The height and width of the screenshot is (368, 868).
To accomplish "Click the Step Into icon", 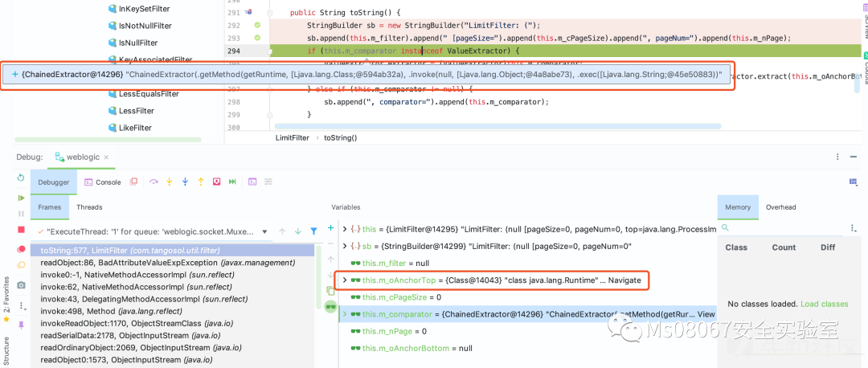I will pos(169,182).
